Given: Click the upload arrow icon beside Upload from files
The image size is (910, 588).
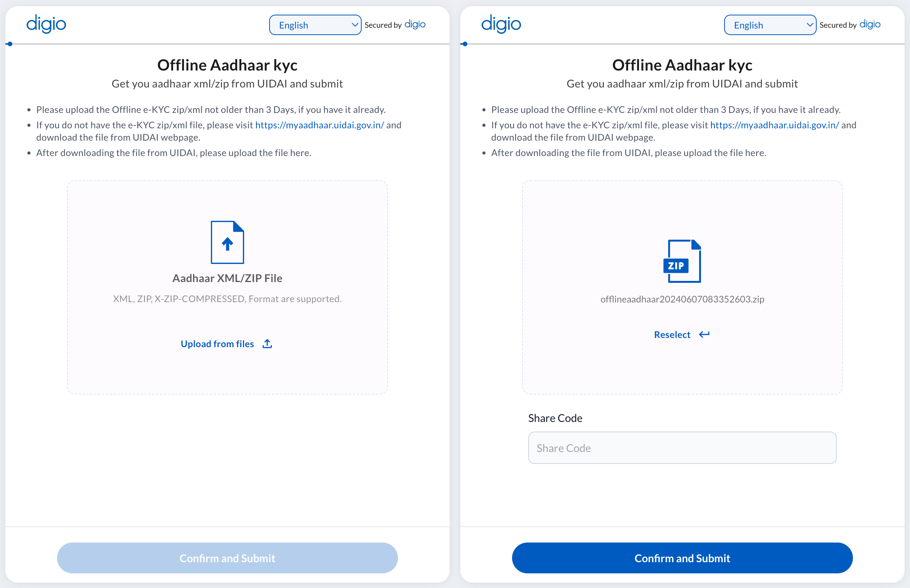Looking at the screenshot, I should [267, 343].
